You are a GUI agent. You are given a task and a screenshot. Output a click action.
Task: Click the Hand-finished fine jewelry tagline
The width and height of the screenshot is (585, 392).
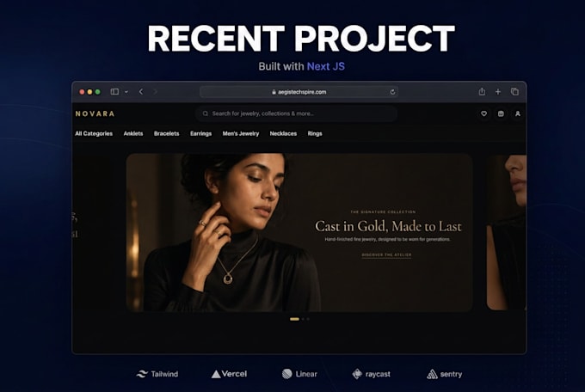(387, 239)
